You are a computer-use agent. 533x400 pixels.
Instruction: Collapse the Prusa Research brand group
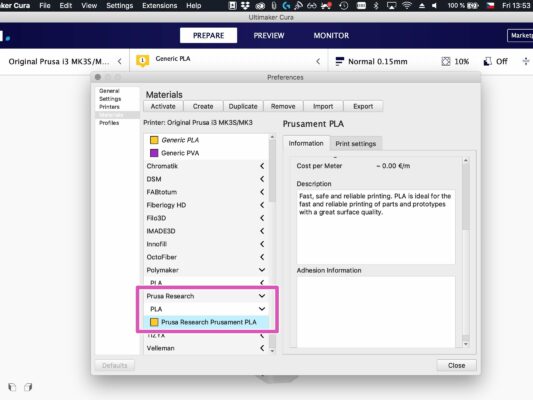pyautogui.click(x=262, y=296)
